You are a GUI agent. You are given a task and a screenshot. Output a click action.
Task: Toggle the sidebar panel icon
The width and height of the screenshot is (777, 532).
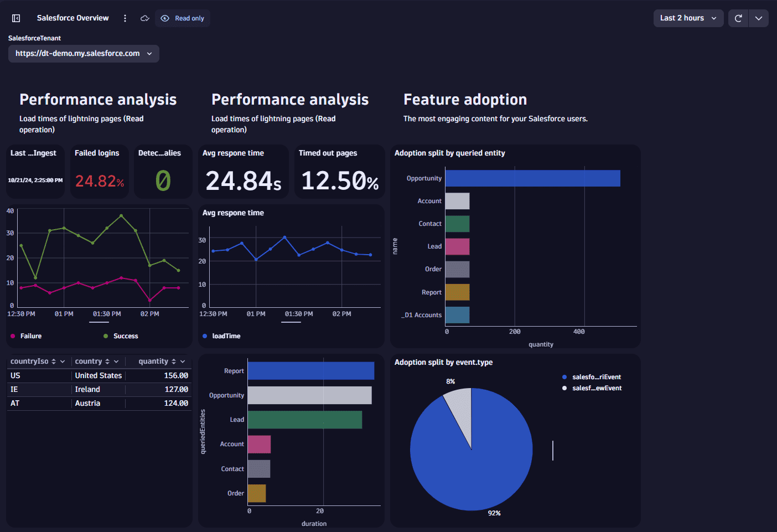pyautogui.click(x=16, y=18)
